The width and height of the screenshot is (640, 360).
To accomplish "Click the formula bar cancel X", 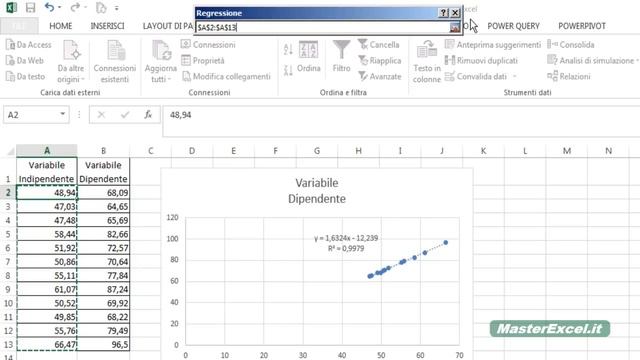I will (101, 115).
